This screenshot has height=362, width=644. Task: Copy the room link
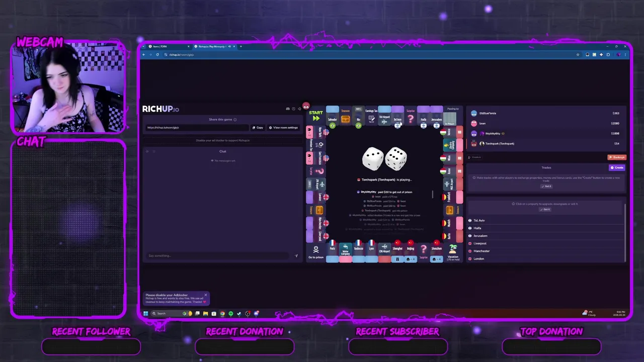point(258,127)
